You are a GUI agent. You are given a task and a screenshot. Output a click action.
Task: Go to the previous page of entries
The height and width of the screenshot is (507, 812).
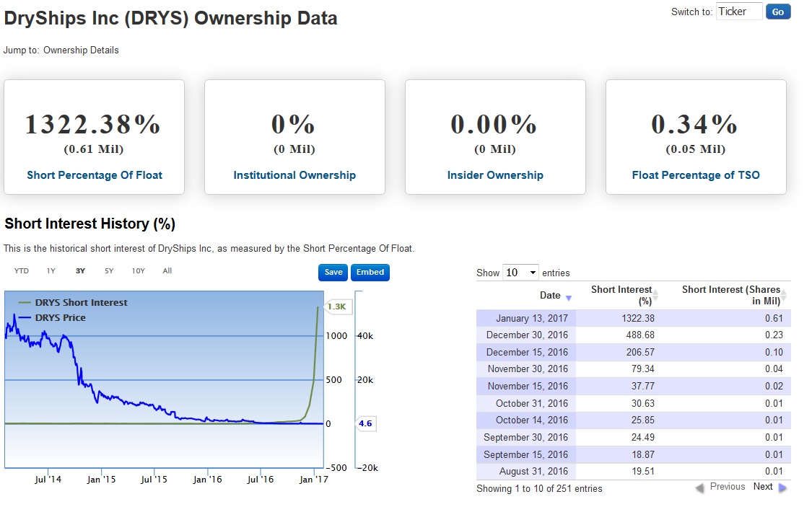[x=728, y=486]
